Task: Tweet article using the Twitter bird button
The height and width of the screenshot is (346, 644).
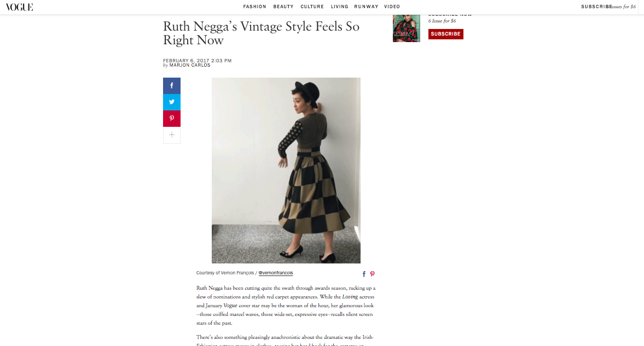Action: 172,102
